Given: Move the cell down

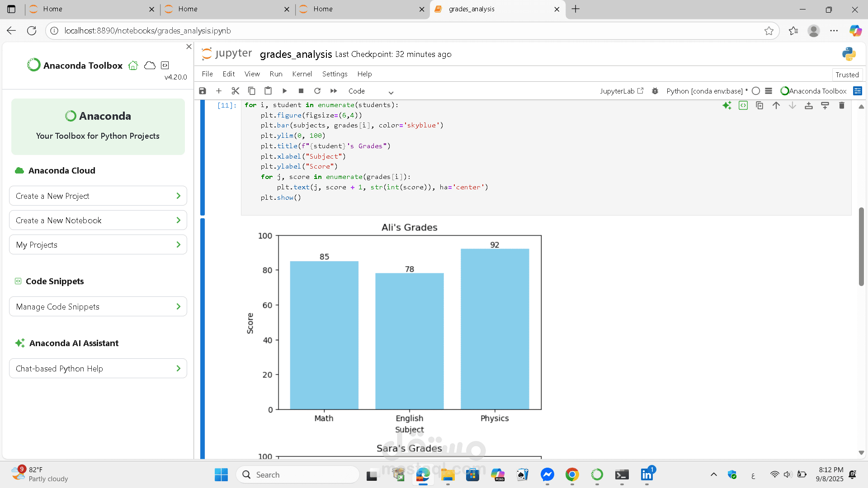Looking at the screenshot, I should [x=793, y=105].
